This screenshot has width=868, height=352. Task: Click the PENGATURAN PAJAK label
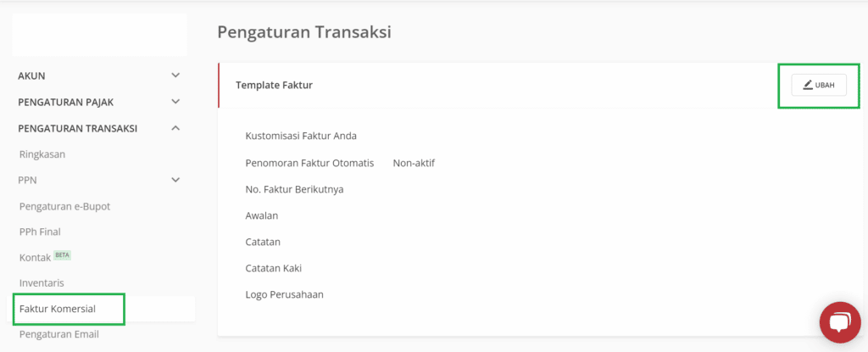[66, 102]
